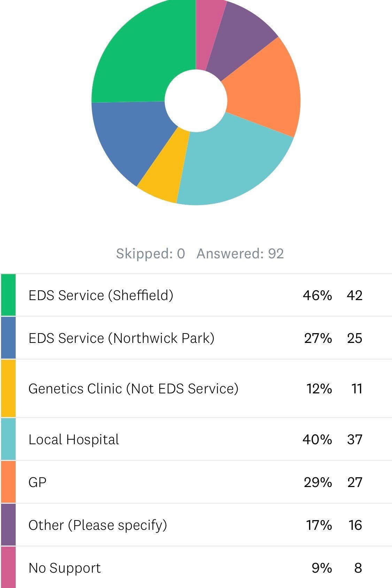Viewport: 392px width, 588px height.
Task: Click the blue Northwick Park legend swatch
Action: click(8, 338)
